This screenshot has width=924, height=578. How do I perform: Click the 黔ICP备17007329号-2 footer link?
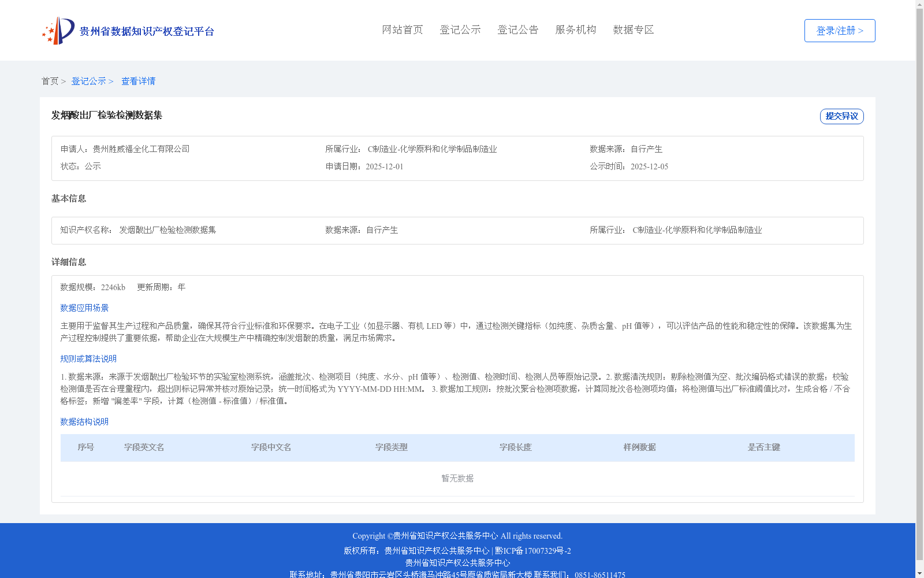(x=533, y=551)
